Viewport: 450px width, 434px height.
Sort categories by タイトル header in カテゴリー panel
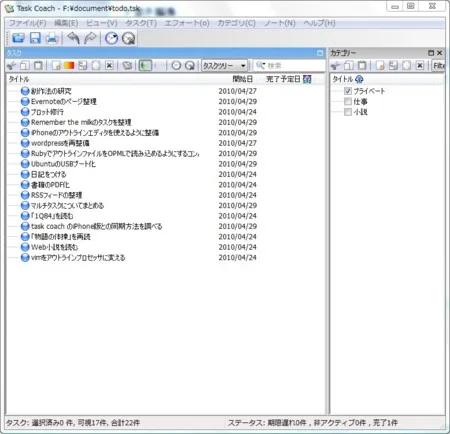coord(343,79)
